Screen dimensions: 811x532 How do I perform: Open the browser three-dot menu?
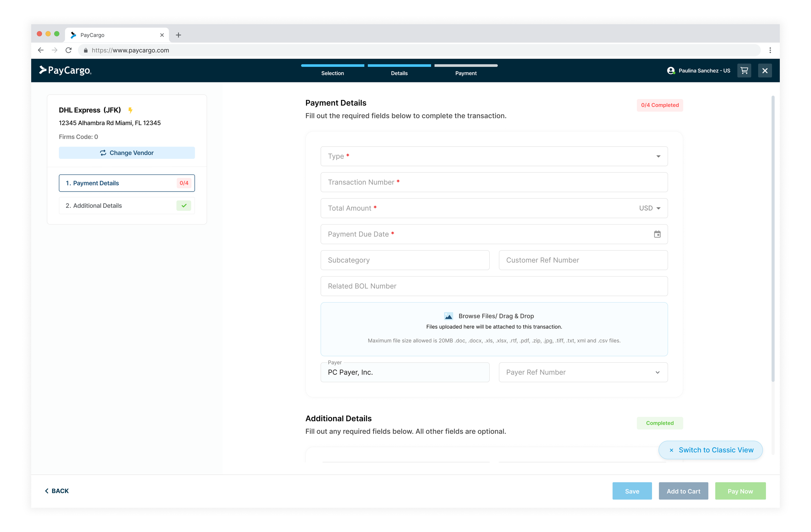(x=770, y=50)
